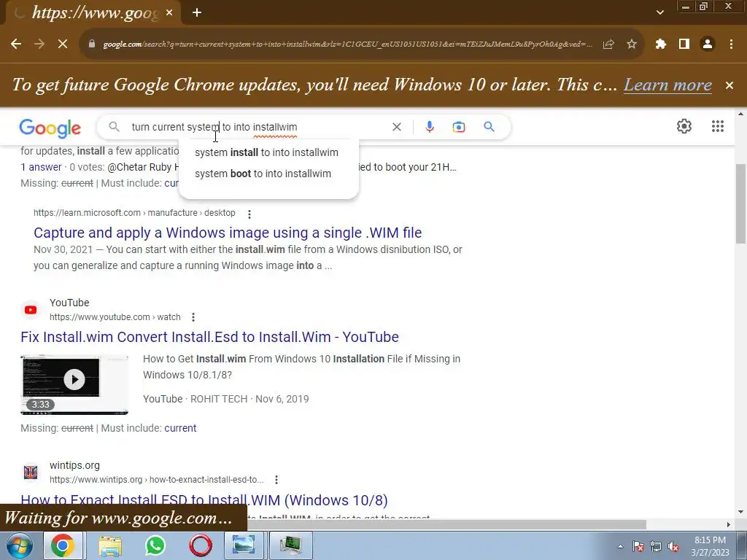
Task: Click the horizontal scrollbar thumb
Action: pyautogui.click(x=447, y=524)
